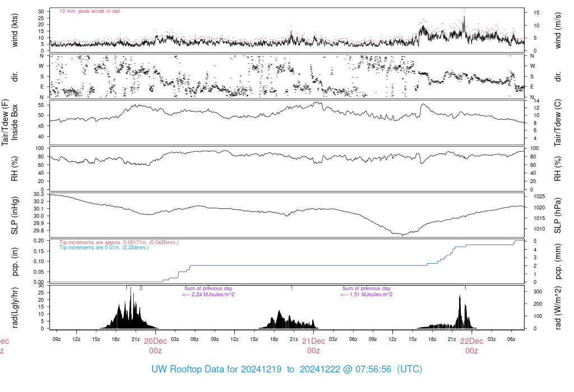Viewport: 574px width, 392px height.
Task: Click the '21Dec' date label on time axis
Action: tap(313, 341)
